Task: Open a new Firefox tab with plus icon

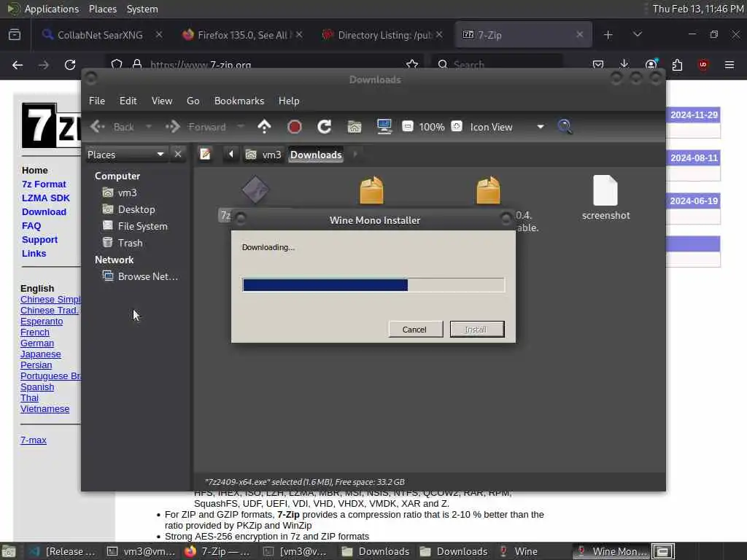Action: click(608, 35)
